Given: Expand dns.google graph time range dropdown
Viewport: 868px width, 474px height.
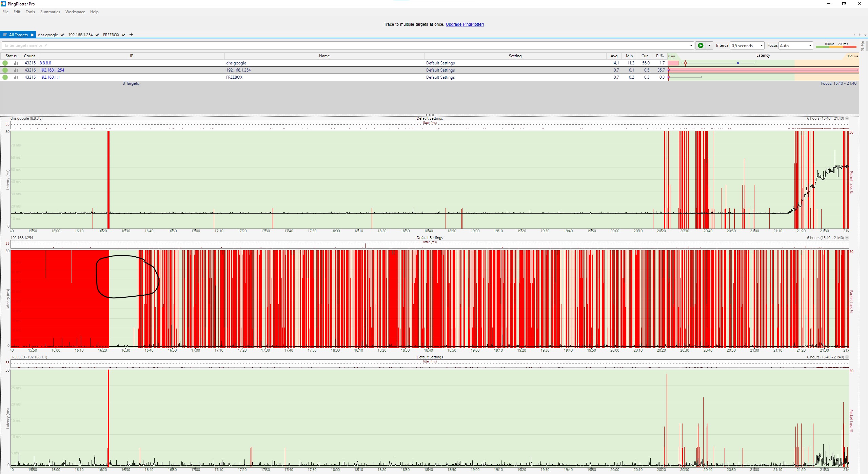Looking at the screenshot, I should [x=847, y=118].
